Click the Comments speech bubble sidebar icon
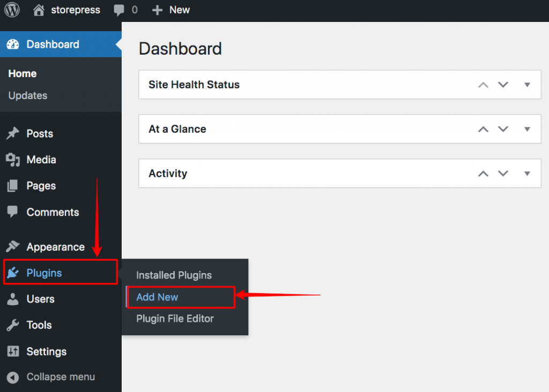Viewport: 549px width, 392px height. [13, 212]
